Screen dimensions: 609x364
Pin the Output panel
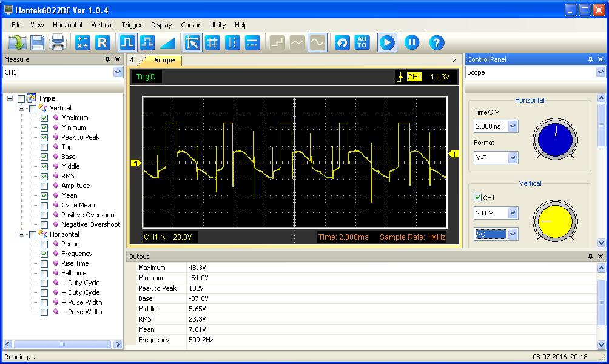pos(590,257)
